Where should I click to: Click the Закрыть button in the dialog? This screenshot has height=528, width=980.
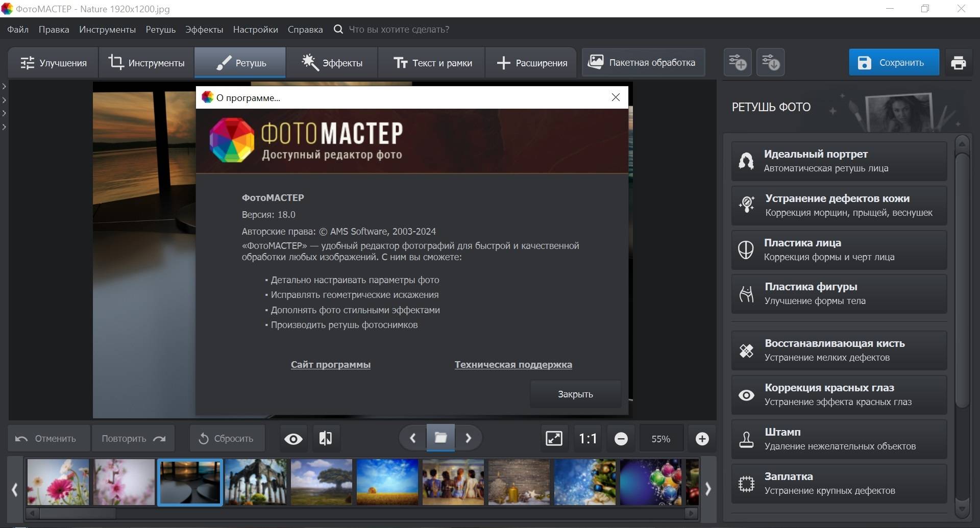click(x=575, y=394)
